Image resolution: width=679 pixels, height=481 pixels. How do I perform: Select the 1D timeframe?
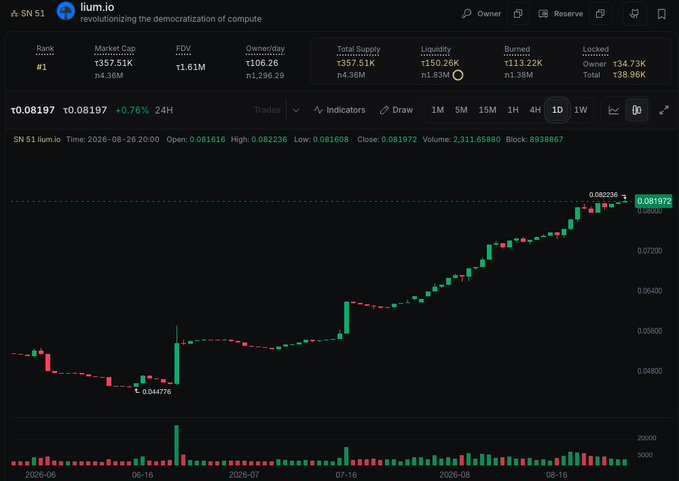(x=557, y=110)
